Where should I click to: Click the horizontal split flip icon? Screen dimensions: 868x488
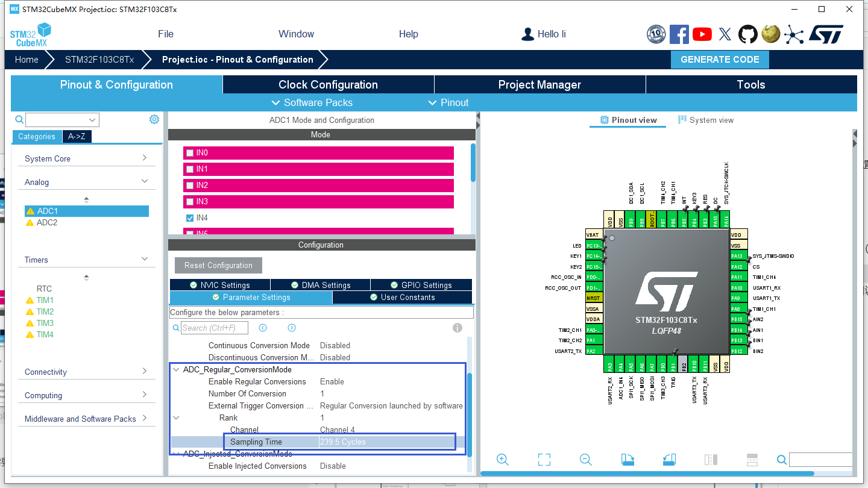[x=752, y=460]
